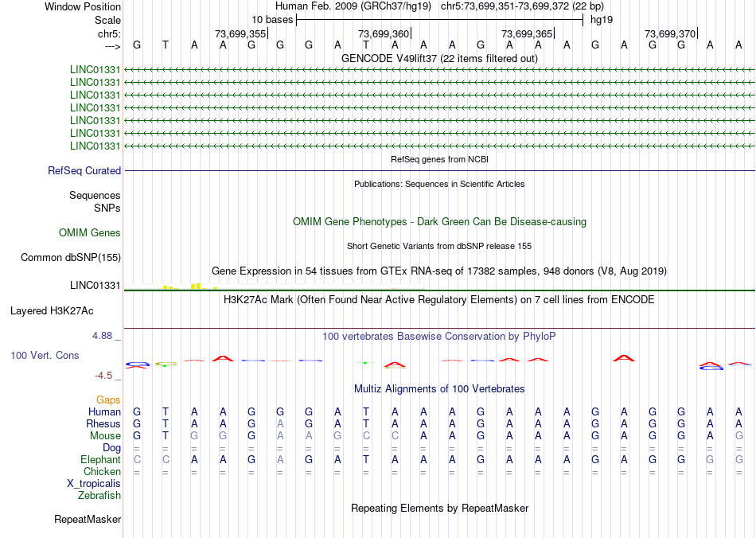Select the Scale track label
Image resolution: width=756 pixels, height=538 pixels.
107,20
